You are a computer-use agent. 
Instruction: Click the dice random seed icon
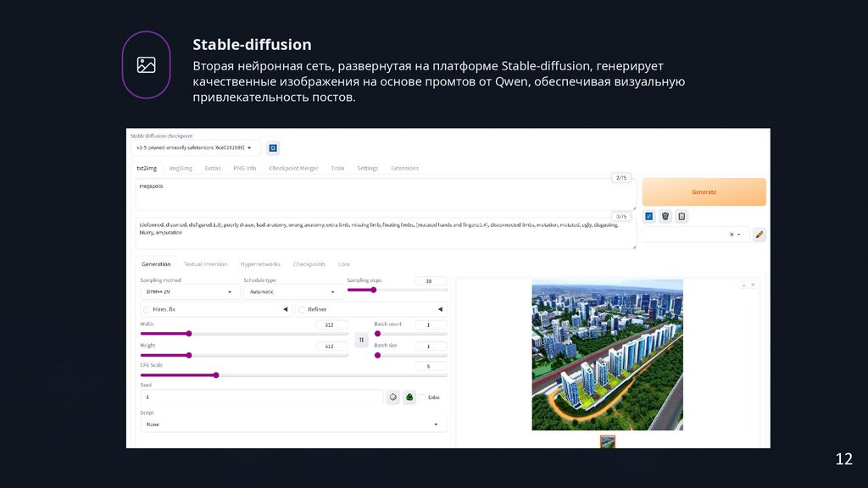pos(392,396)
